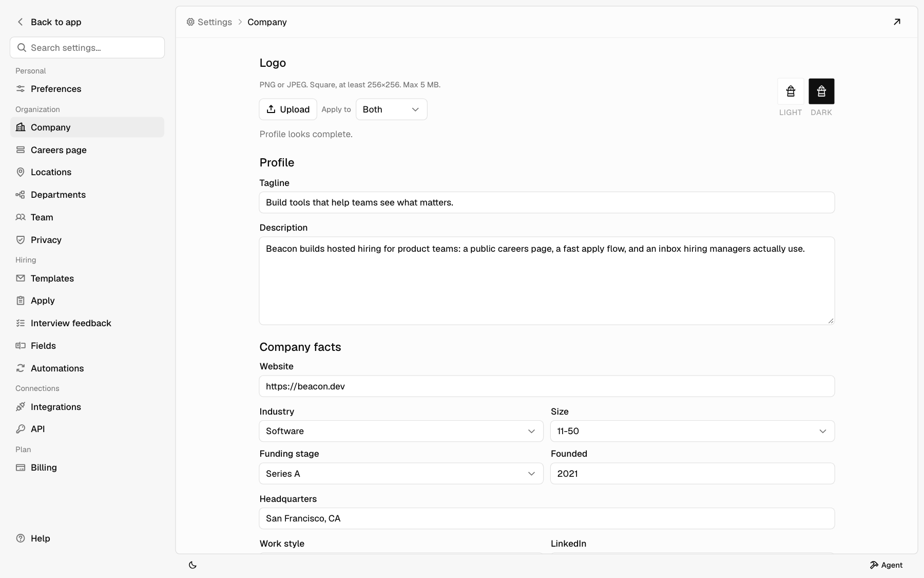Click the Help question mark icon

pos(21,538)
